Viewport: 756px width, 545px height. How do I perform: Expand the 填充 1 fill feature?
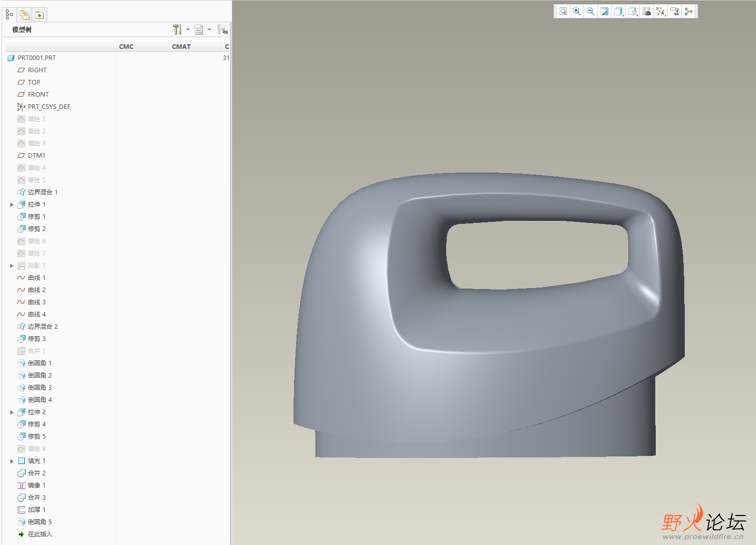pos(12,461)
